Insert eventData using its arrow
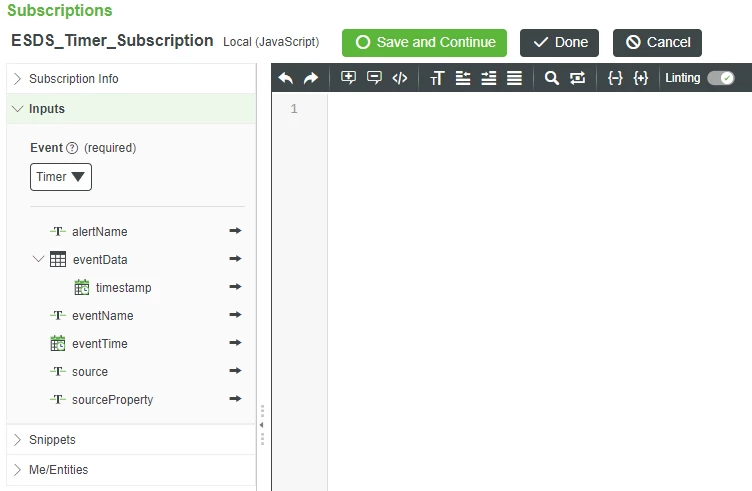 point(235,258)
